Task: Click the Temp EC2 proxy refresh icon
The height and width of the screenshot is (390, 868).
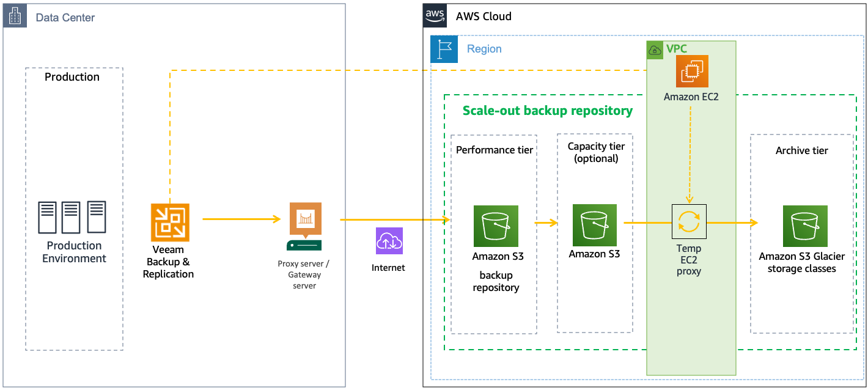Action: 690,221
